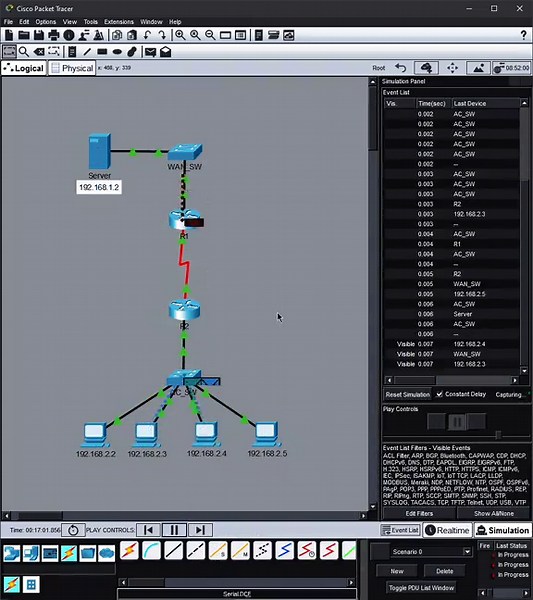Image resolution: width=533 pixels, height=600 pixels.
Task: Switch to the Physical workspace tab
Action: click(72, 68)
